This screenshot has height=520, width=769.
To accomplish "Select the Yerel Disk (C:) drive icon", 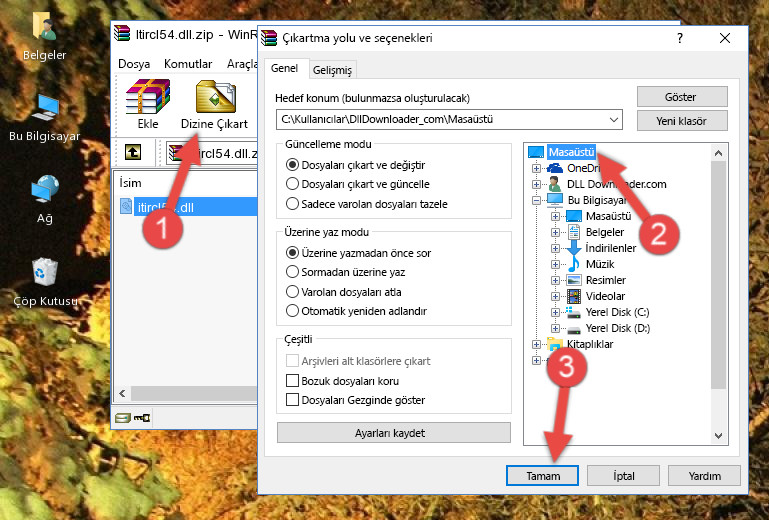I will [x=573, y=312].
